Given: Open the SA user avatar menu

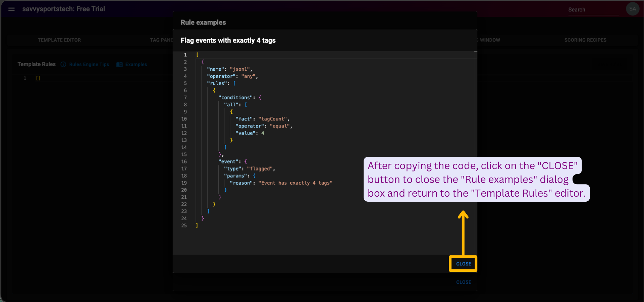Looking at the screenshot, I should [x=632, y=9].
